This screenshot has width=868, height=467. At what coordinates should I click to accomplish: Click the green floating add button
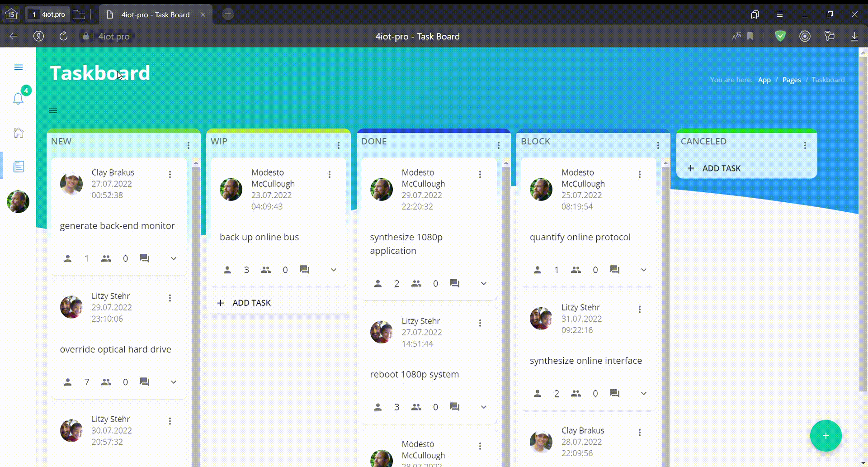tap(826, 436)
